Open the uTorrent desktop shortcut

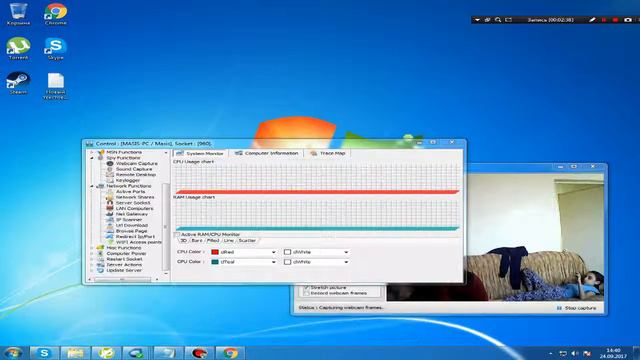[18, 49]
